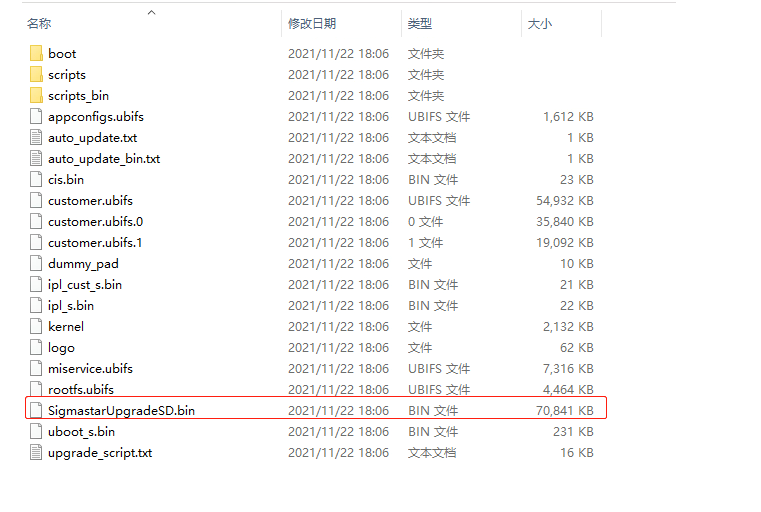
Task: Select the uboot_s.bin file name
Action: coord(82,431)
